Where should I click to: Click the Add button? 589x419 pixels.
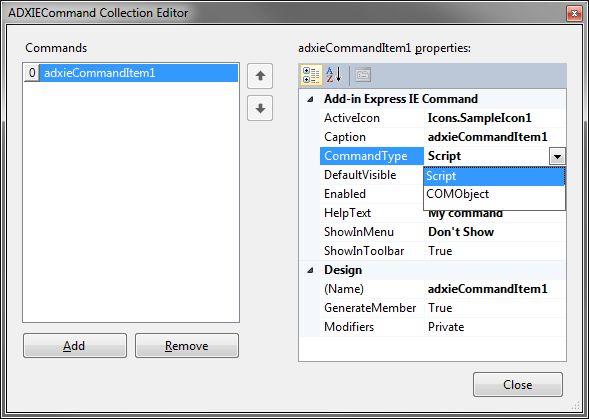(x=75, y=346)
